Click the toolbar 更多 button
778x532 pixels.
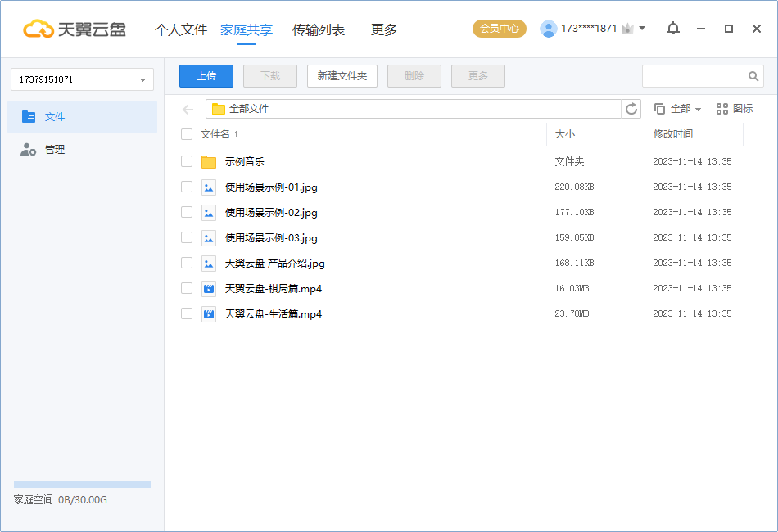point(478,76)
